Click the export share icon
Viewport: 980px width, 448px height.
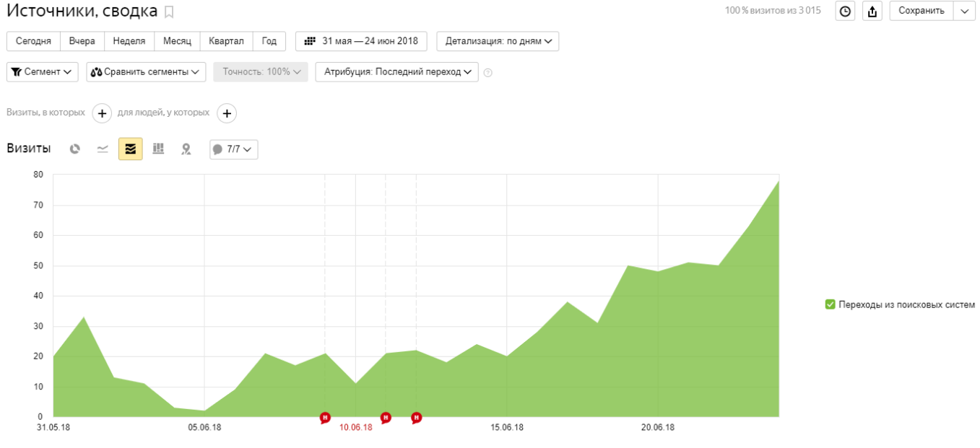[x=872, y=11]
